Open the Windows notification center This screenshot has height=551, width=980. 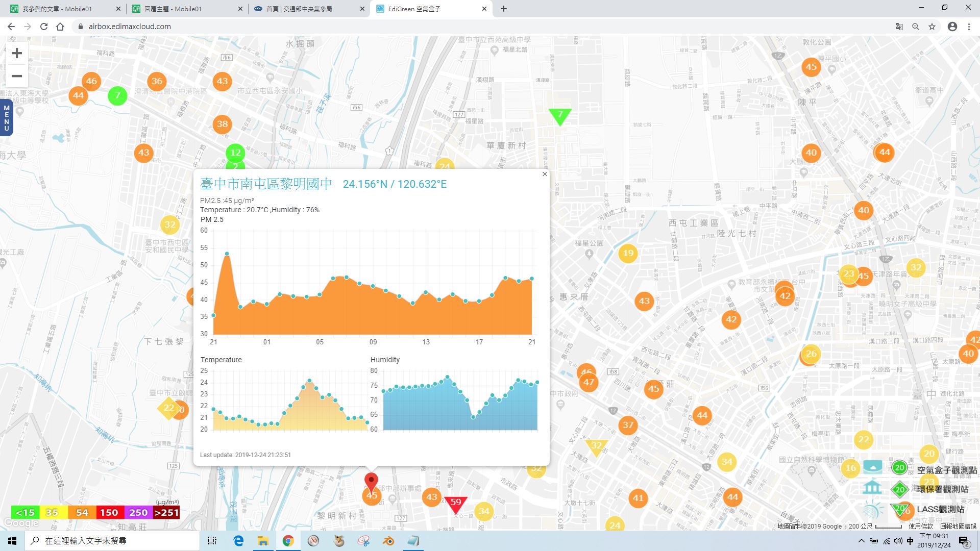click(x=964, y=541)
